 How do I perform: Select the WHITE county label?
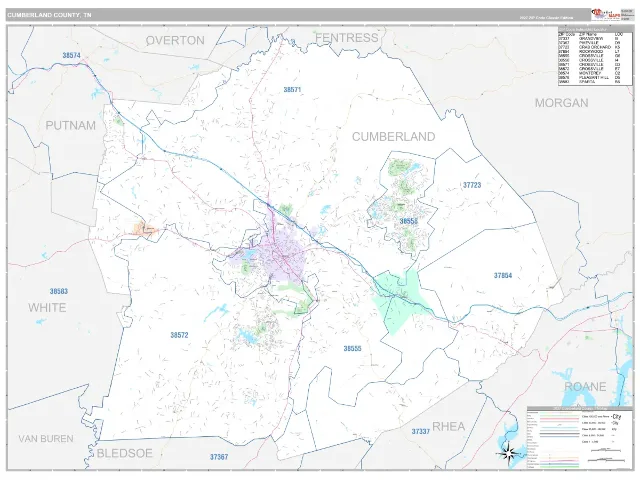pyautogui.click(x=47, y=307)
